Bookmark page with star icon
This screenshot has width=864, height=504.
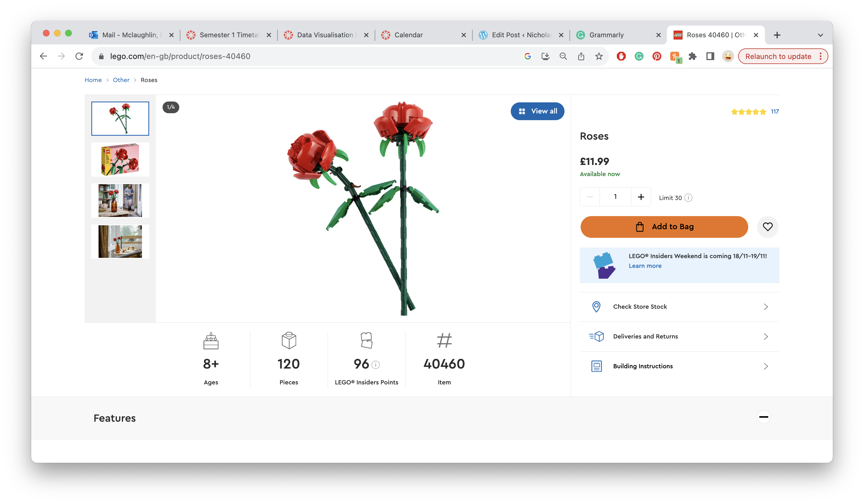tap(599, 56)
